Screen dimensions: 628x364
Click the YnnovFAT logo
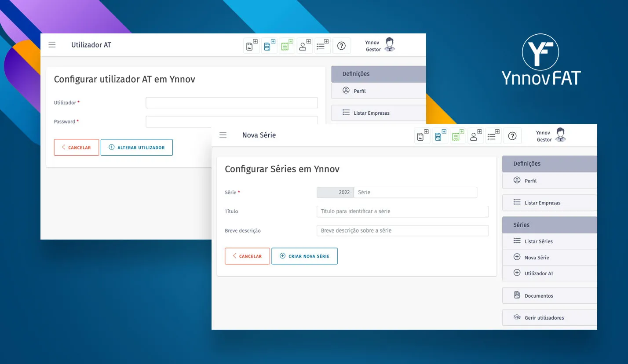(541, 60)
